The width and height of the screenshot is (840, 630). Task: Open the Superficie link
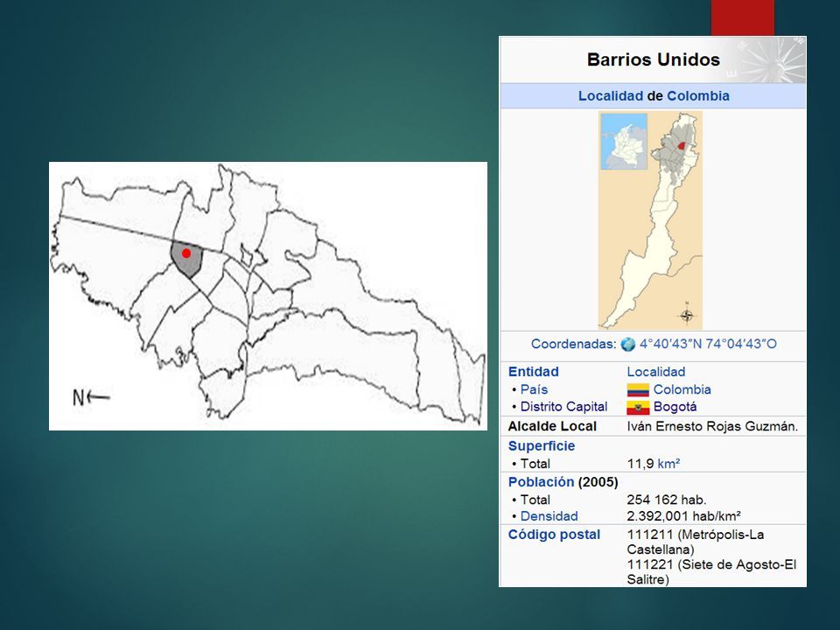[542, 445]
